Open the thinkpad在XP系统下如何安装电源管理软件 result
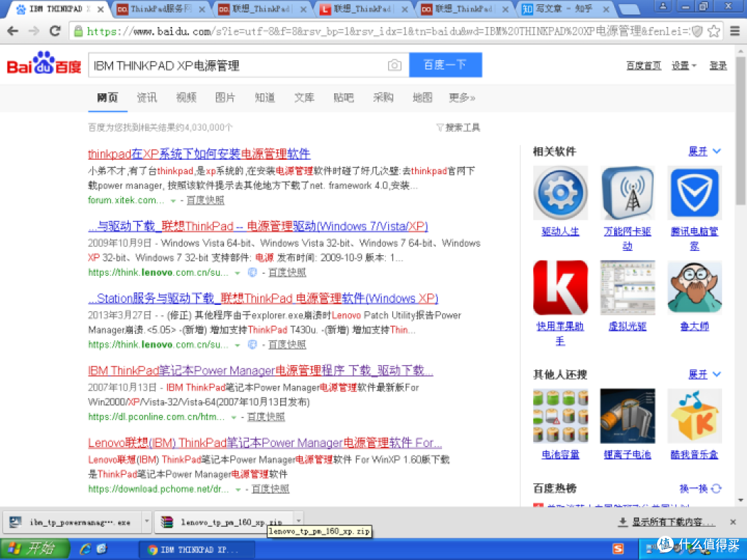Viewport: 747px width, 560px height. (x=199, y=153)
